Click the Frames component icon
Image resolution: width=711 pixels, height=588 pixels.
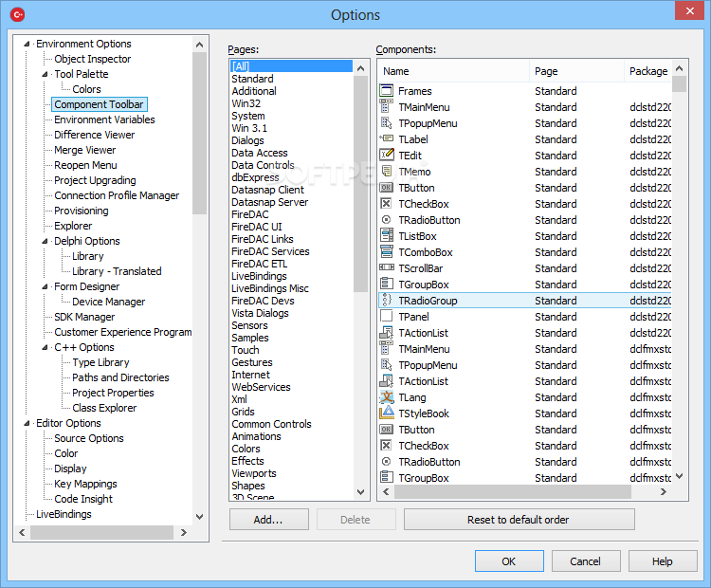[386, 91]
